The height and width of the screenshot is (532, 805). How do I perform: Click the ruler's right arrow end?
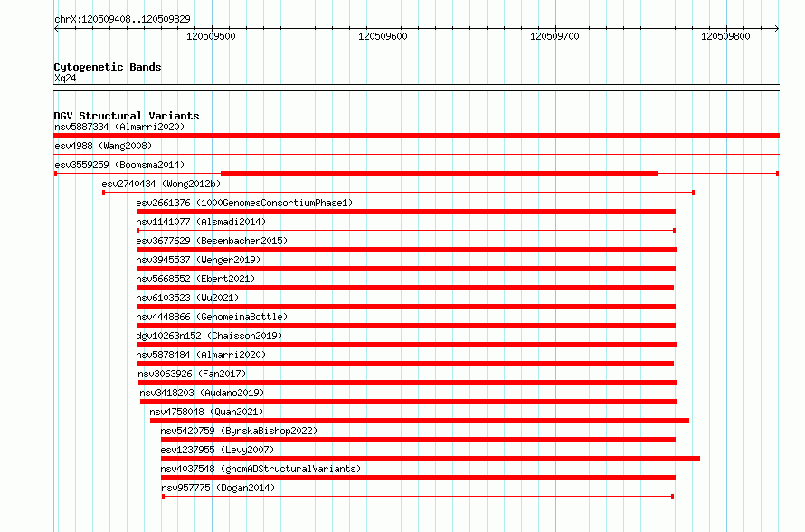(x=777, y=28)
